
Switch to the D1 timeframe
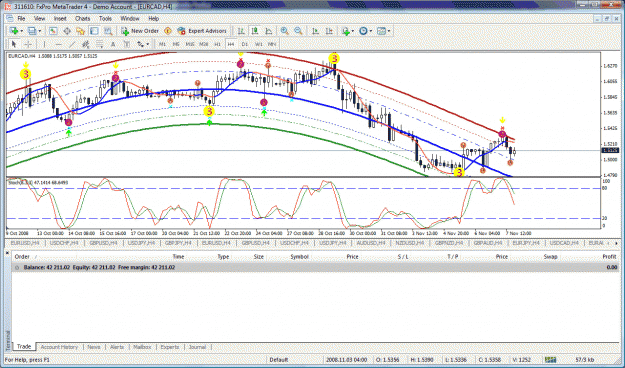pos(245,44)
